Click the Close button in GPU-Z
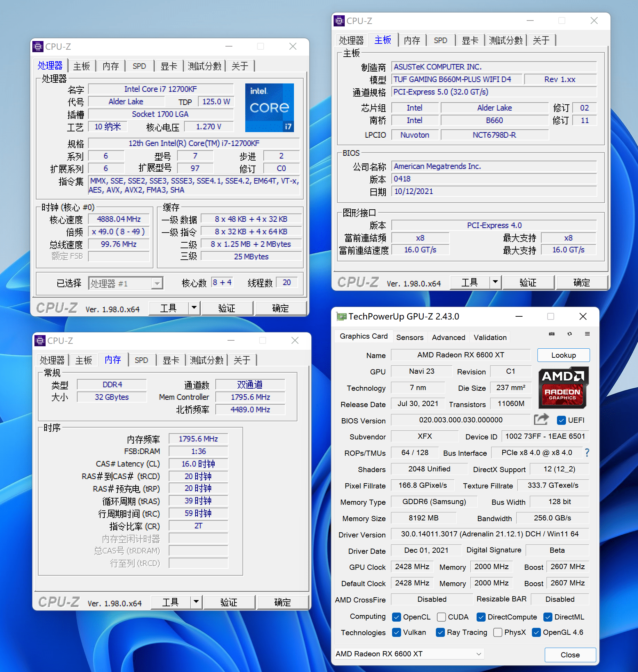 tap(570, 655)
